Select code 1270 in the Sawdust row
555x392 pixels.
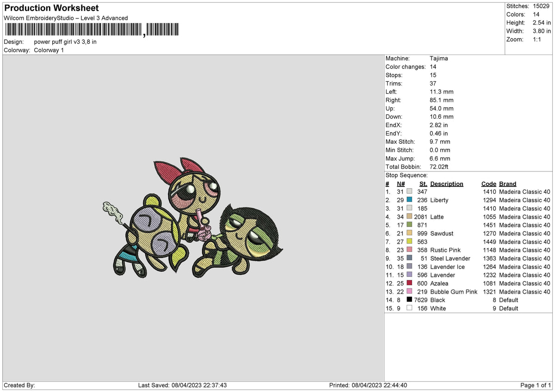(489, 233)
